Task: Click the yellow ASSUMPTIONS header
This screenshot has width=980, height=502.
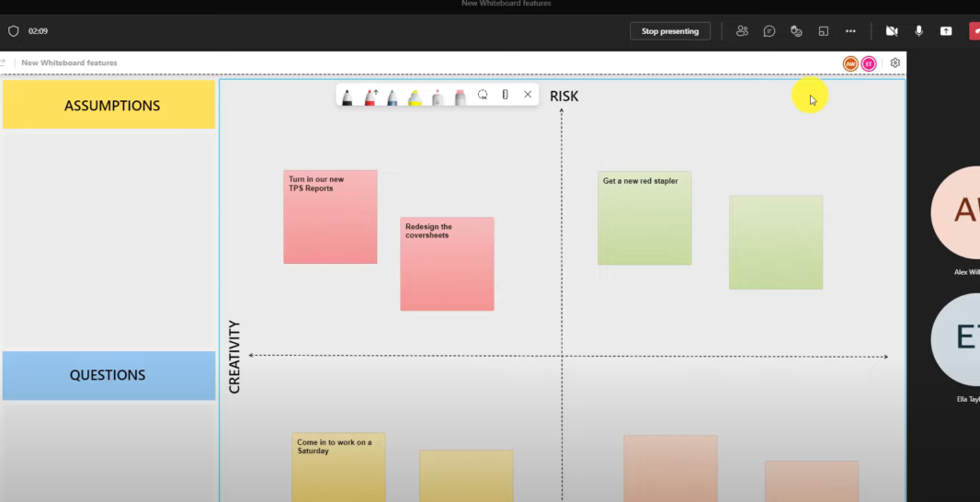Action: click(108, 105)
